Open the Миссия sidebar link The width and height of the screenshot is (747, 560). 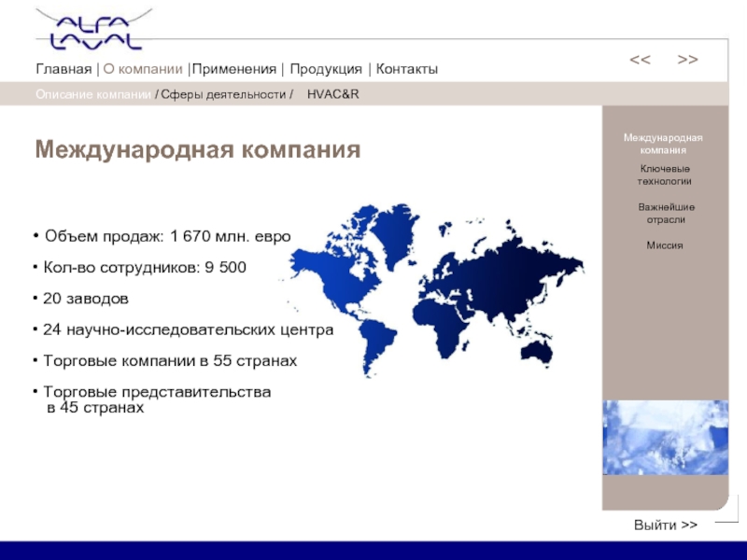tap(665, 245)
